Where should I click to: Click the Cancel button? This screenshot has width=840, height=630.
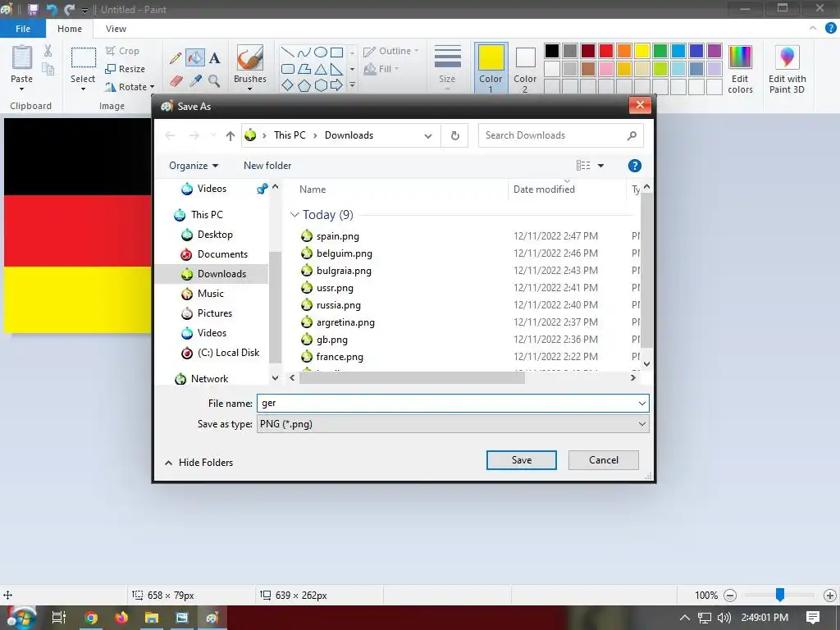tap(603, 460)
